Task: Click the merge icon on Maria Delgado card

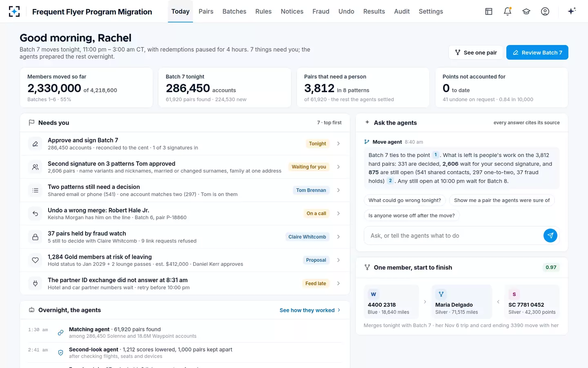Action: (x=441, y=294)
